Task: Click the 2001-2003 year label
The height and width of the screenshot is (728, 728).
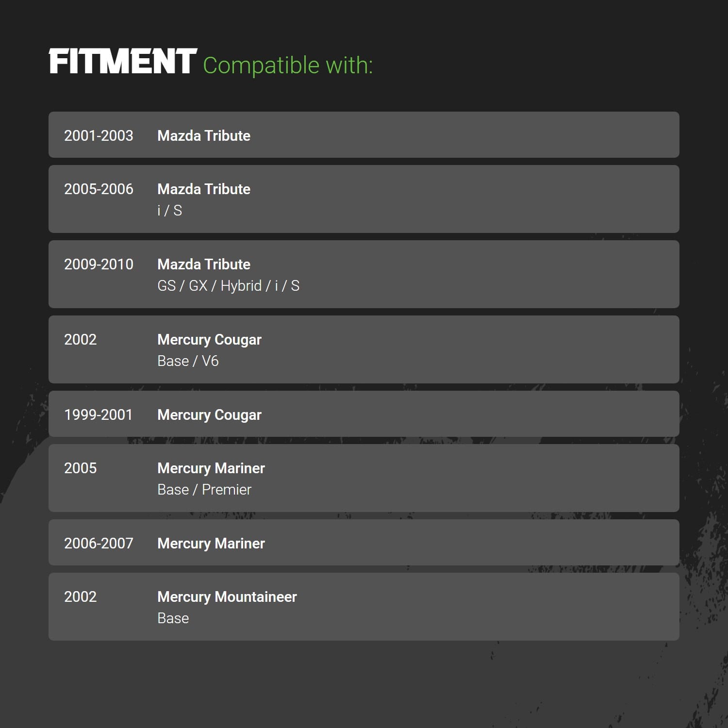Action: point(99,136)
